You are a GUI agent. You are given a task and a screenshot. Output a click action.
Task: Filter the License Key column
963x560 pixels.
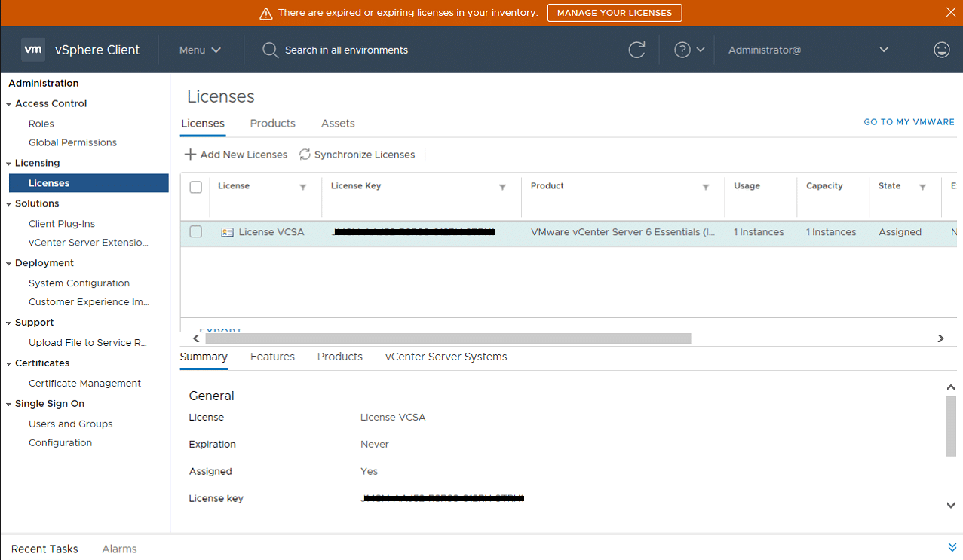point(502,187)
